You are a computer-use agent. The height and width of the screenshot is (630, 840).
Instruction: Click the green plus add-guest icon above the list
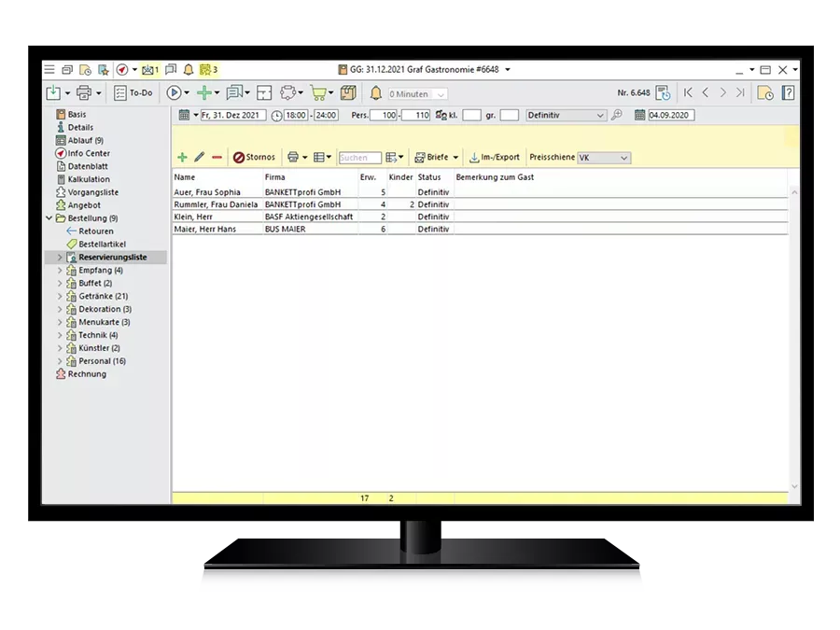pos(182,158)
